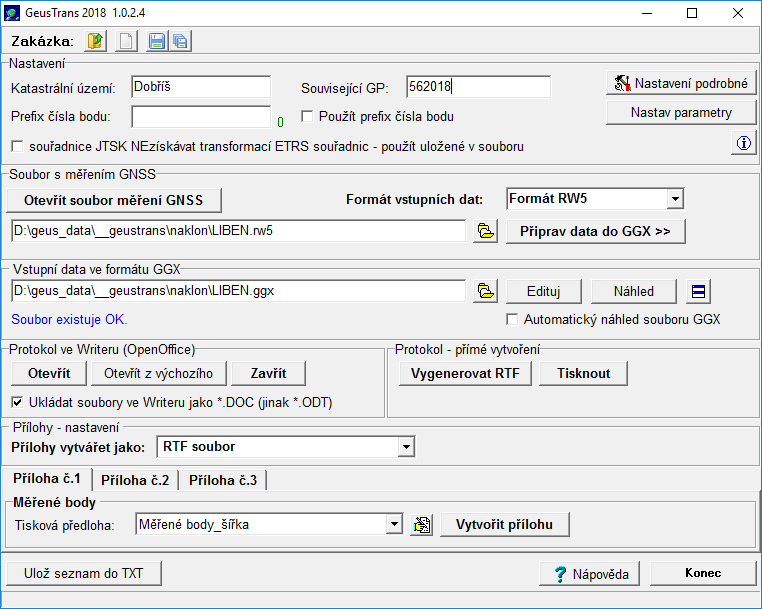Expand the 'Formát RW5' input format dropdown
Image resolution: width=762 pixels, height=609 pixels.
675,199
